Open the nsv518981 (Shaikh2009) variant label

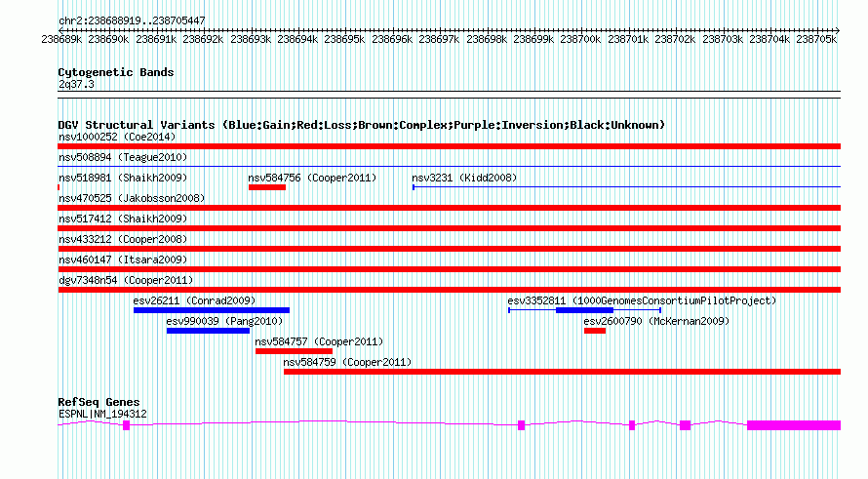[123, 178]
